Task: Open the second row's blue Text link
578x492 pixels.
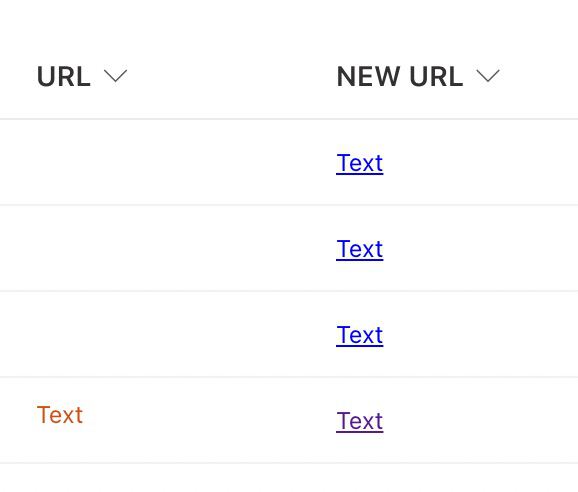Action: [x=359, y=250]
